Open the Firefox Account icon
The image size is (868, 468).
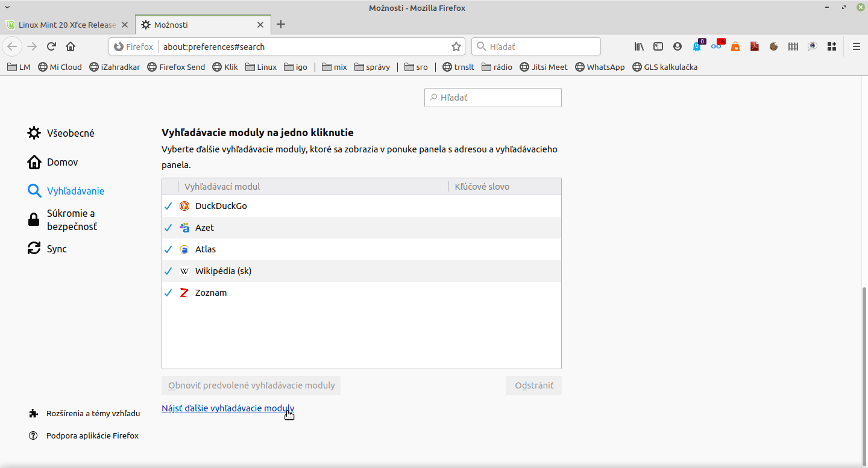coord(678,46)
